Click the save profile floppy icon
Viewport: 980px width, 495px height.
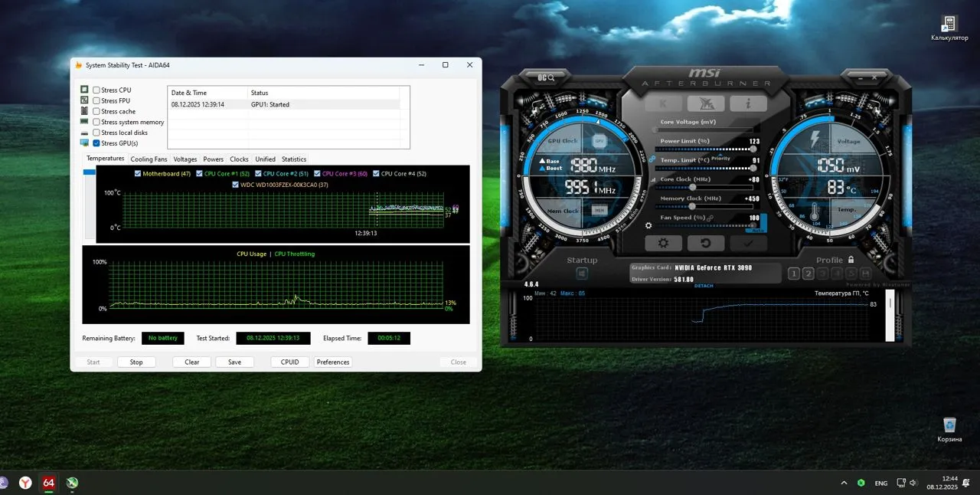click(x=865, y=274)
